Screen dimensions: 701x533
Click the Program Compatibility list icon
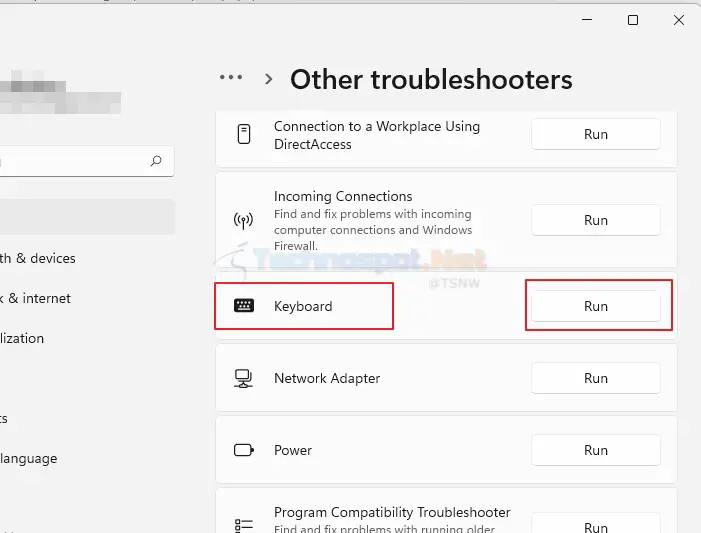coord(244,525)
